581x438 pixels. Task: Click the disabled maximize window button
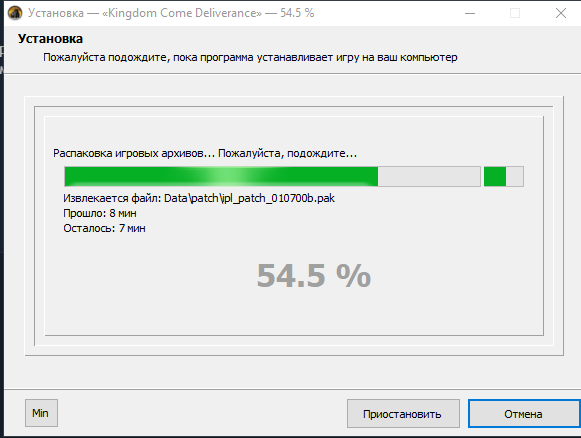point(515,13)
